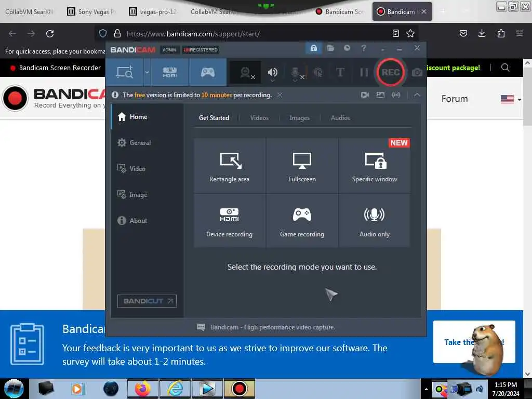Choose Rectangle area recording mode
Screen dimensions: 532x399
[229, 166]
